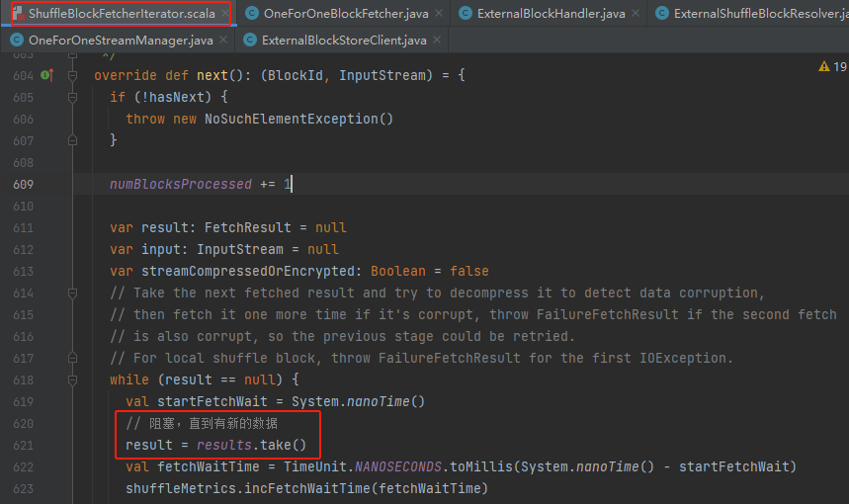Click the numBlocksProcessed variable
The height and width of the screenshot is (504, 849).
(x=181, y=184)
